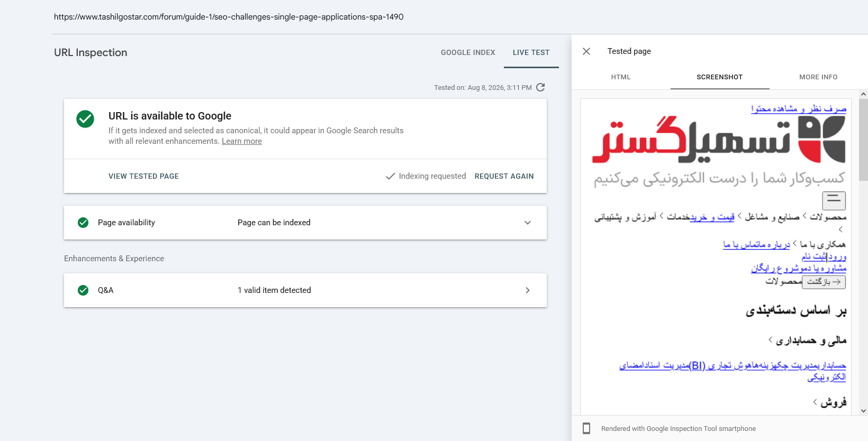
Task: Close the Tested page panel
Action: pyautogui.click(x=586, y=51)
